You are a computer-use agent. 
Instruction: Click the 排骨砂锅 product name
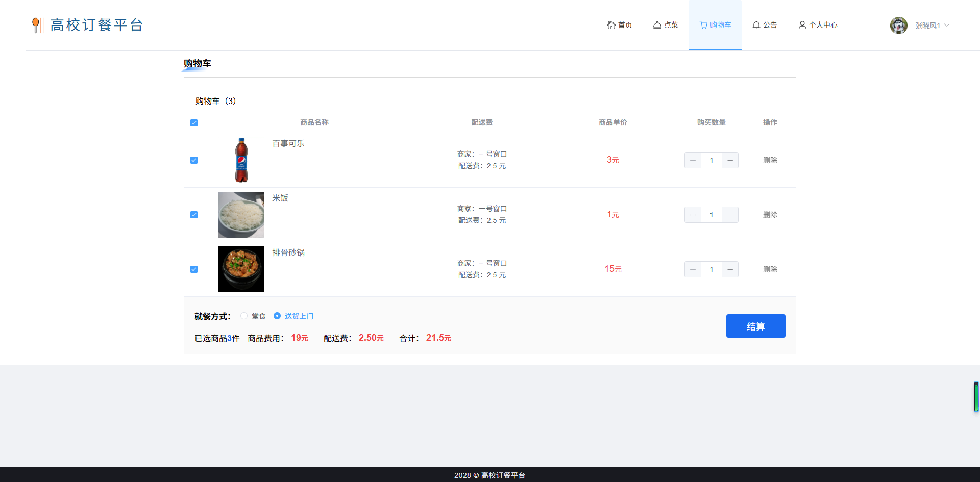(288, 253)
